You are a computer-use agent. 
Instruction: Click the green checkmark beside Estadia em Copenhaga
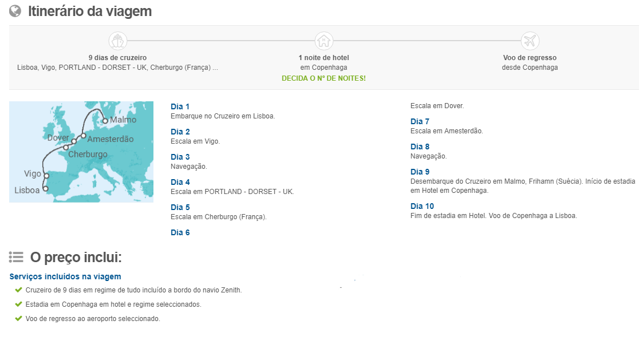19,304
